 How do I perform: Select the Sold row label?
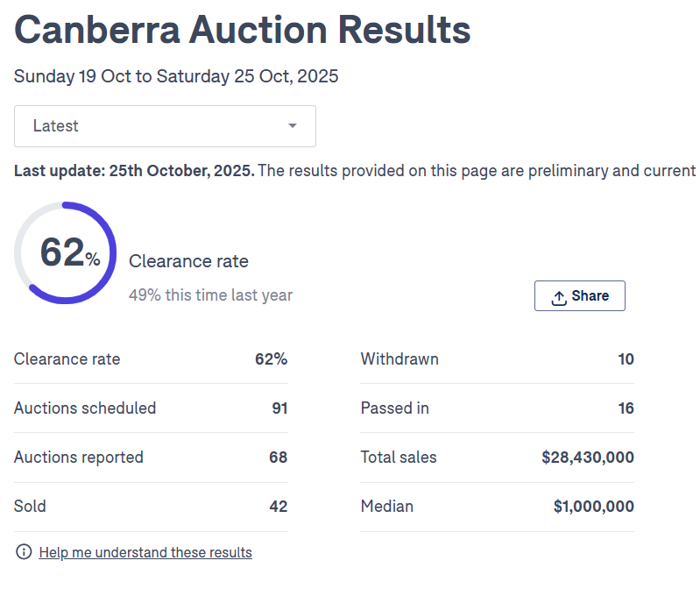31,507
